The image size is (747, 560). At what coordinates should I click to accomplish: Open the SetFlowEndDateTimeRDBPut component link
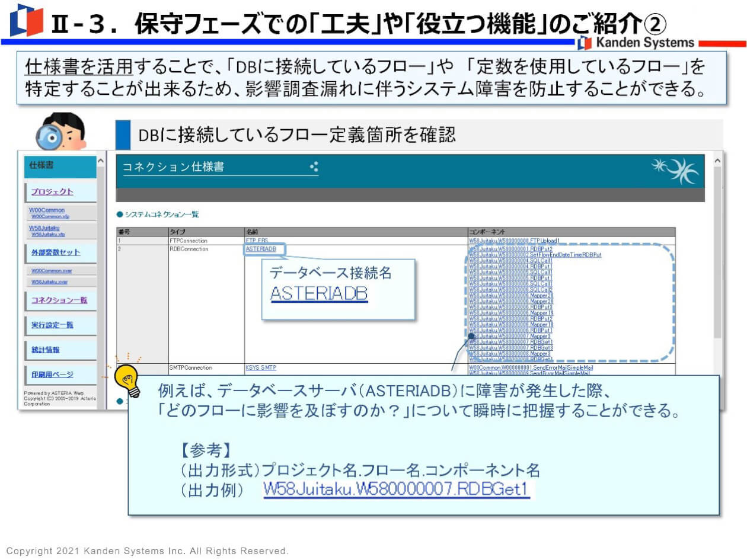tap(535, 255)
